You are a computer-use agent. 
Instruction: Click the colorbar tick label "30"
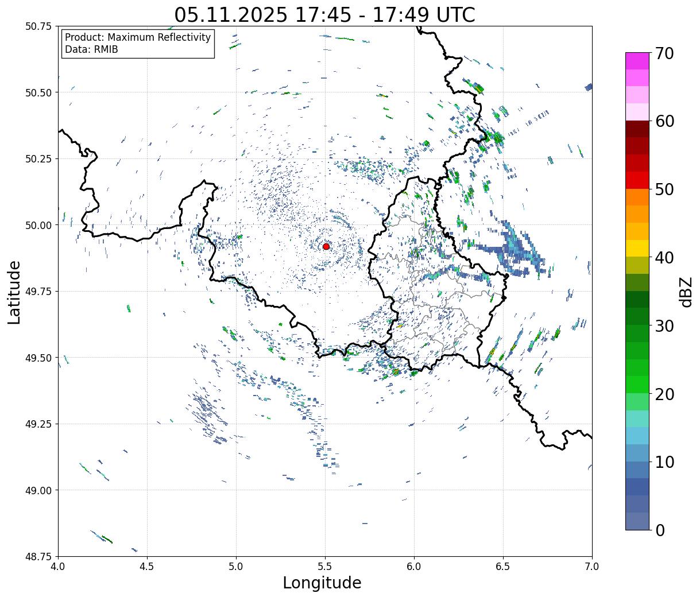pyautogui.click(x=664, y=325)
